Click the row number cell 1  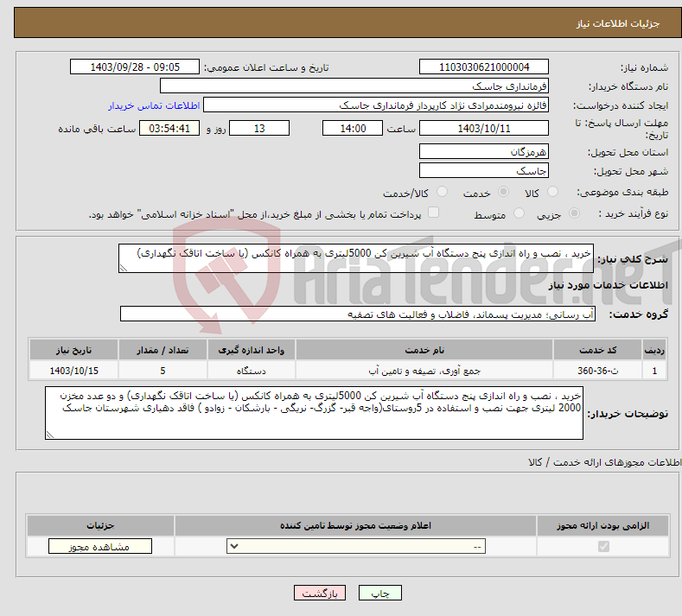654,371
